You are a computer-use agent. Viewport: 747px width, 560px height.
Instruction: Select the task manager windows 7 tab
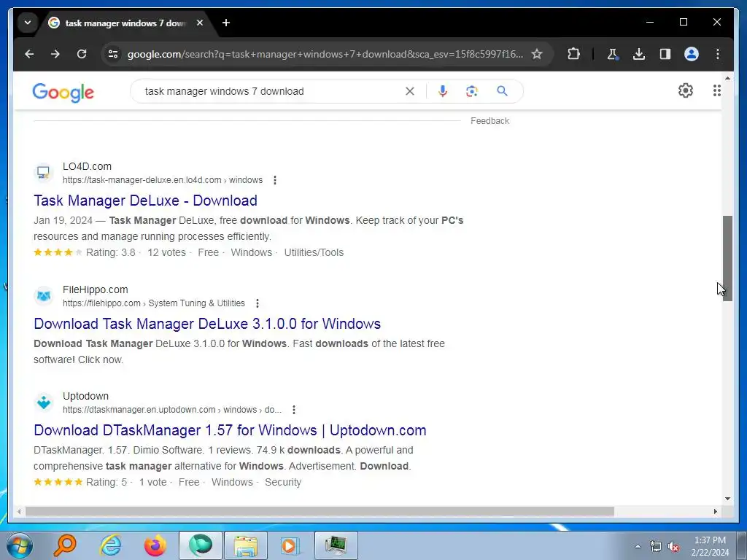click(125, 23)
